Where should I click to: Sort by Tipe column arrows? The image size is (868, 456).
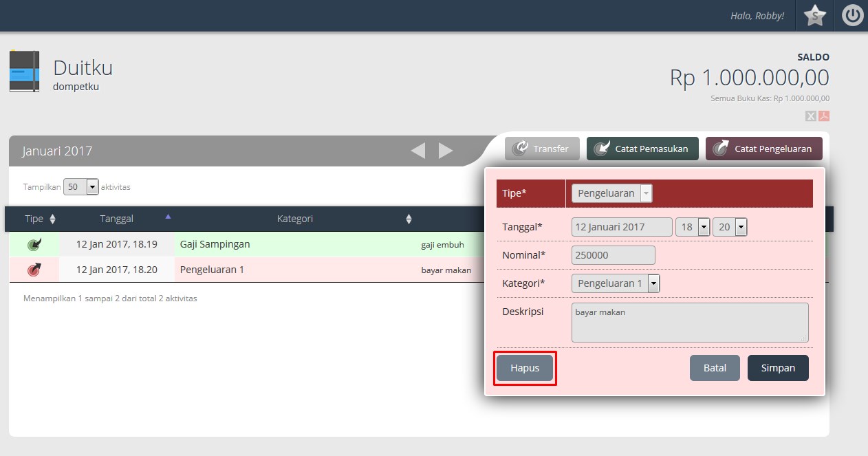point(53,219)
